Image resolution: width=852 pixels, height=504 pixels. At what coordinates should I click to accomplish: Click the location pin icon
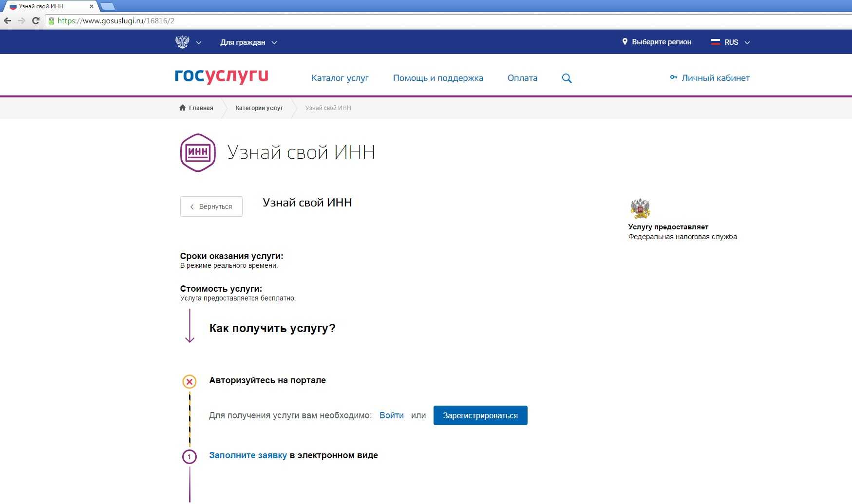(x=625, y=42)
